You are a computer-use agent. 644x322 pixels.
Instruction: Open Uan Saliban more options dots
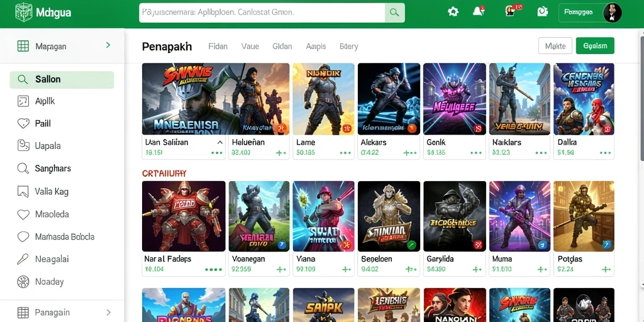[216, 153]
